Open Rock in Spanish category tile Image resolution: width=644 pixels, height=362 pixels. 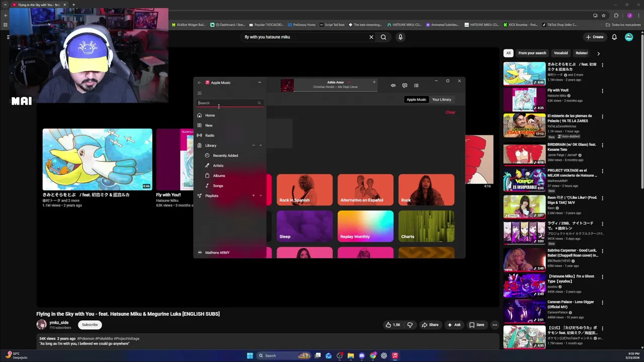pos(304,190)
